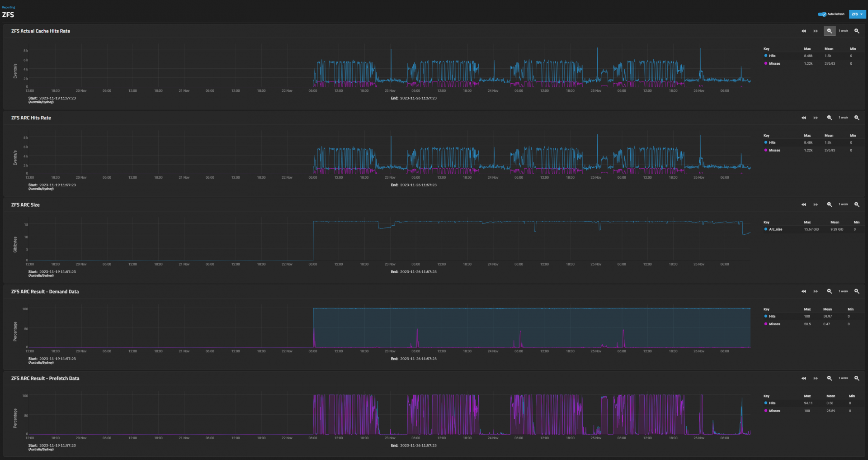
Task: Click the ZFS ARC Result - Demand Data title
Action: 45,292
